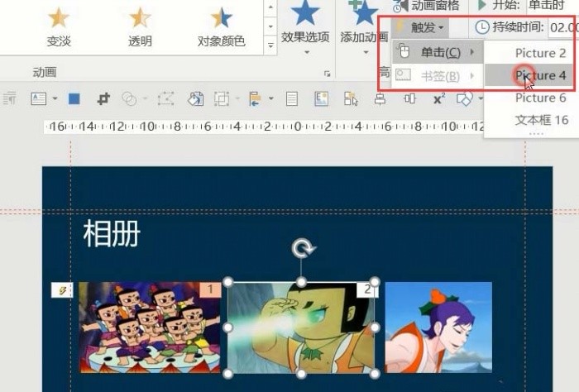The height and width of the screenshot is (392, 579).
Task: Expand the animation gallery fully
Action: 270,45
